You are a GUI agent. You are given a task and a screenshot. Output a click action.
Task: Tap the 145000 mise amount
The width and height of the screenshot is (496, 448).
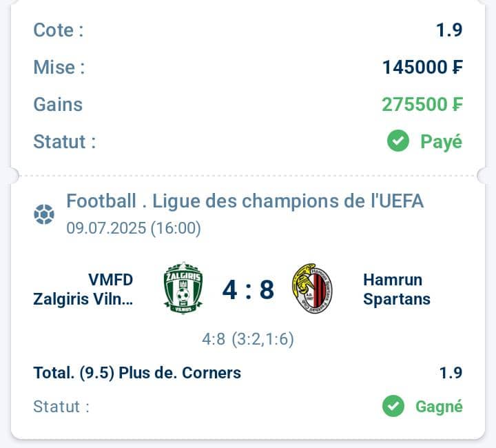point(422,67)
